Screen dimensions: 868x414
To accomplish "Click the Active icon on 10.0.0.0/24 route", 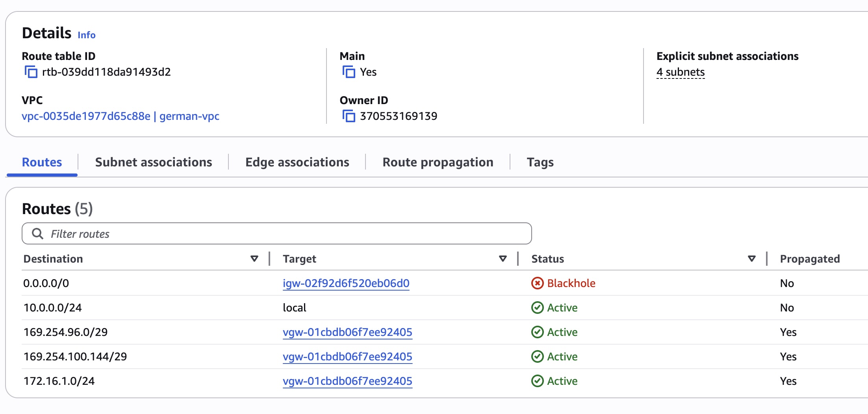I will pyautogui.click(x=538, y=308).
